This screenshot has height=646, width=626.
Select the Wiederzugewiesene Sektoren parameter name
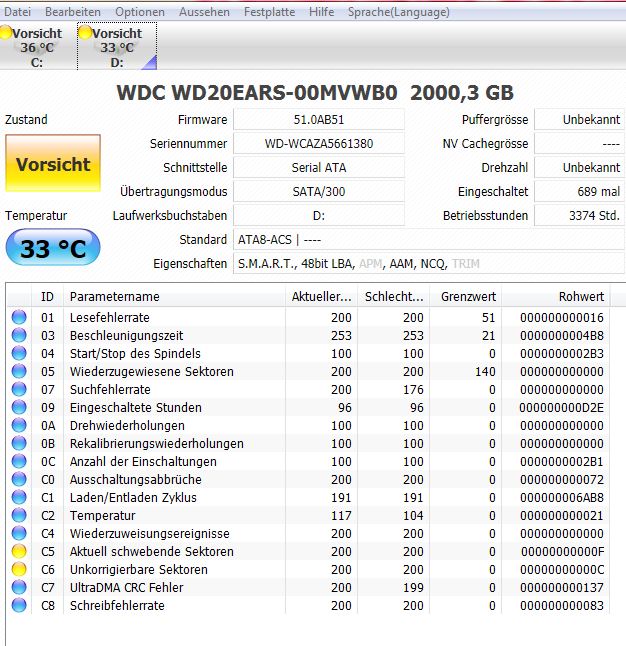point(152,372)
